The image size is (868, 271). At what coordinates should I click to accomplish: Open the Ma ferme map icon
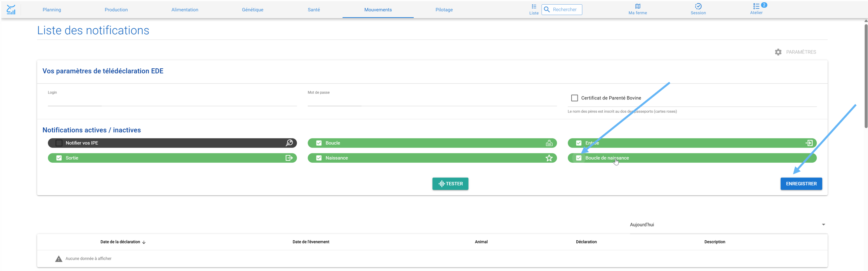coord(638,6)
